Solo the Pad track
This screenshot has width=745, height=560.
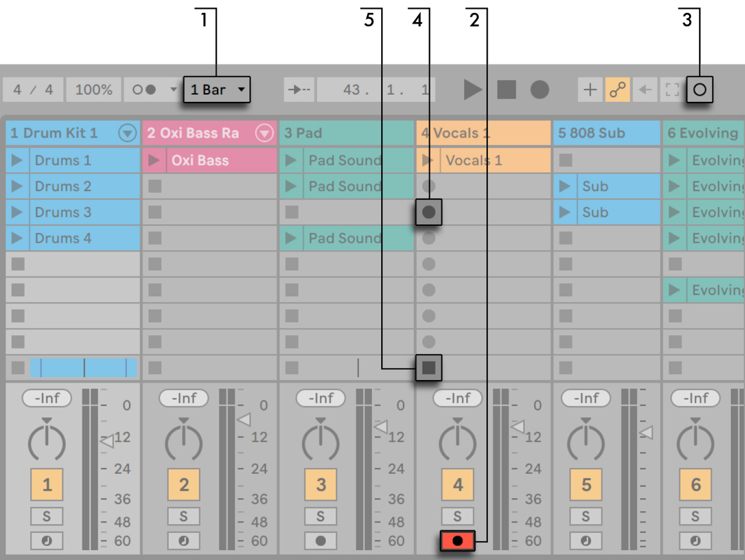321,516
